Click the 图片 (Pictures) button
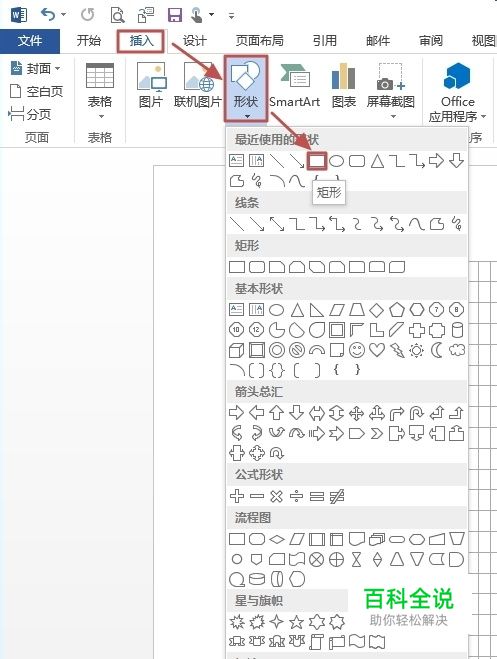 (x=151, y=85)
